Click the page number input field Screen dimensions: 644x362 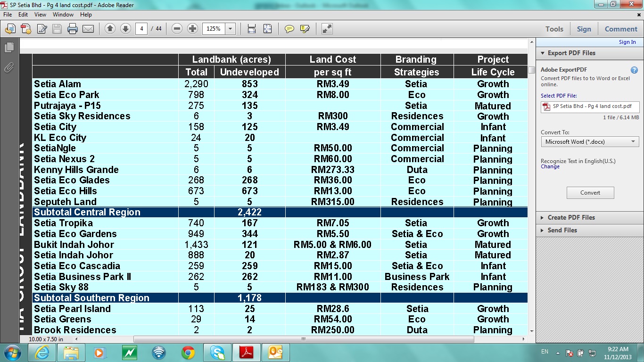141,29
